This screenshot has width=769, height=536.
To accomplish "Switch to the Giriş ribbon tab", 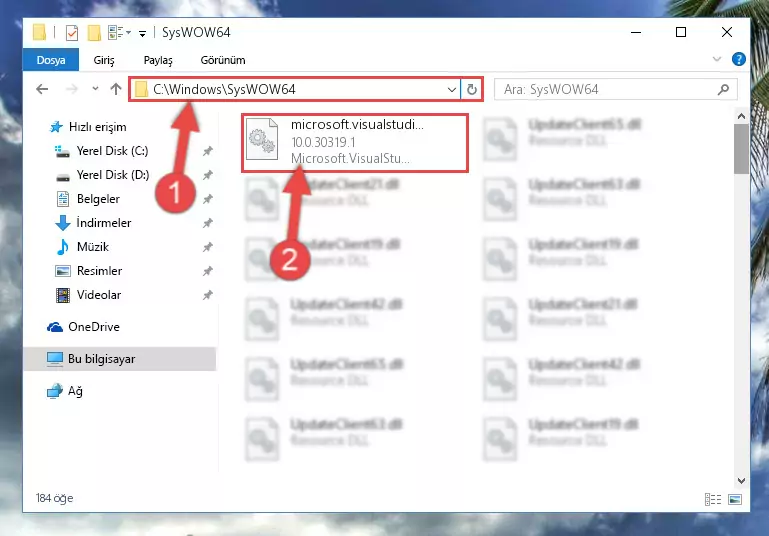I will pos(104,60).
